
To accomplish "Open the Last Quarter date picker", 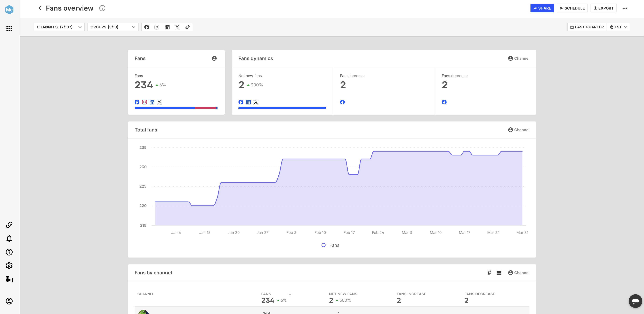I will [x=587, y=27].
